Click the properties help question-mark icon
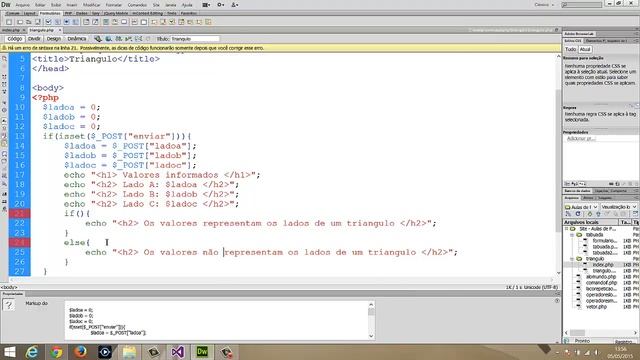Image resolution: width=640 pixels, height=360 pixels. [x=8, y=304]
